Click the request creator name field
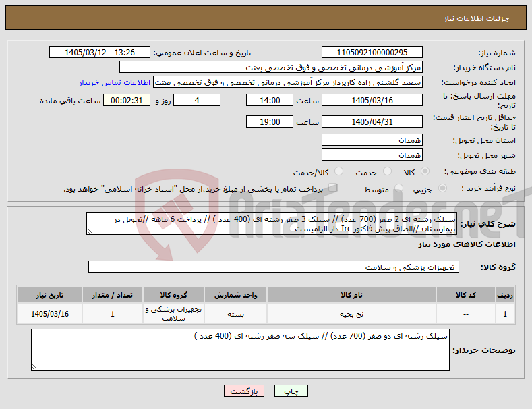The height and width of the screenshot is (409, 532). click(x=288, y=82)
